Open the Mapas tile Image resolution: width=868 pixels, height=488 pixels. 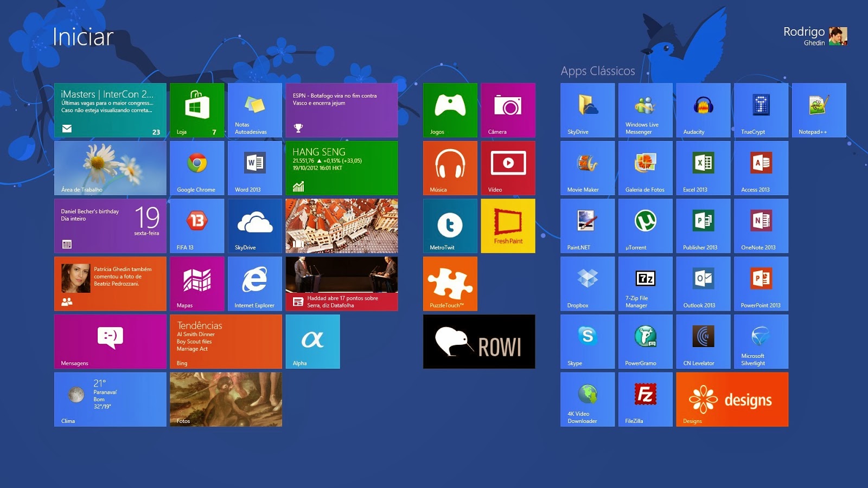[197, 284]
